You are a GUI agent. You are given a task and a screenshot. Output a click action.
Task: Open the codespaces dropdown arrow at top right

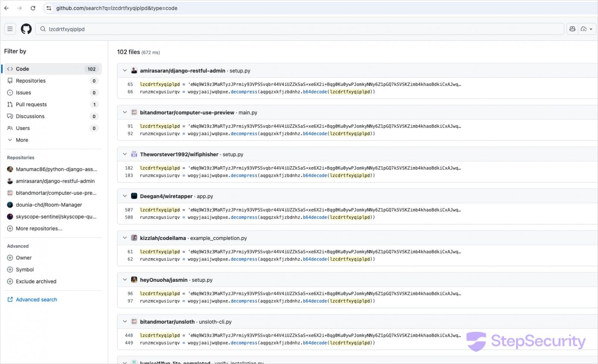(x=591, y=29)
